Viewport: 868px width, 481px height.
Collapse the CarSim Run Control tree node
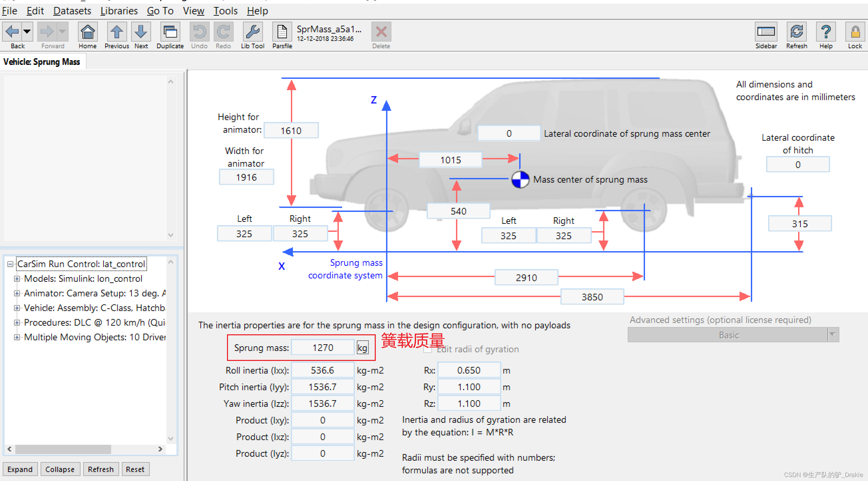click(x=10, y=264)
